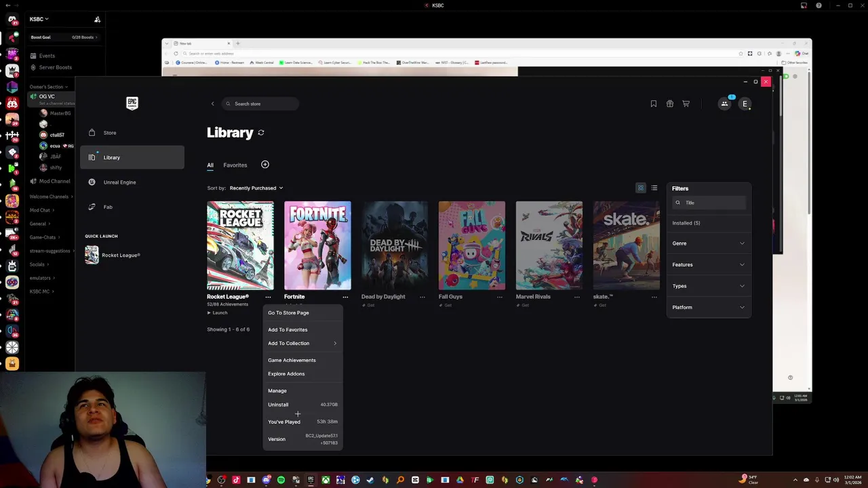The image size is (868, 488).
Task: Open volume control in system tray
Action: pos(836,480)
